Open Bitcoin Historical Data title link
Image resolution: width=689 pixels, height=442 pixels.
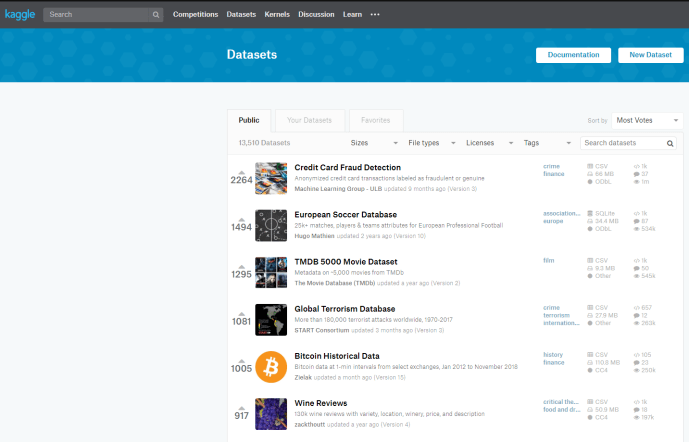(x=337, y=356)
